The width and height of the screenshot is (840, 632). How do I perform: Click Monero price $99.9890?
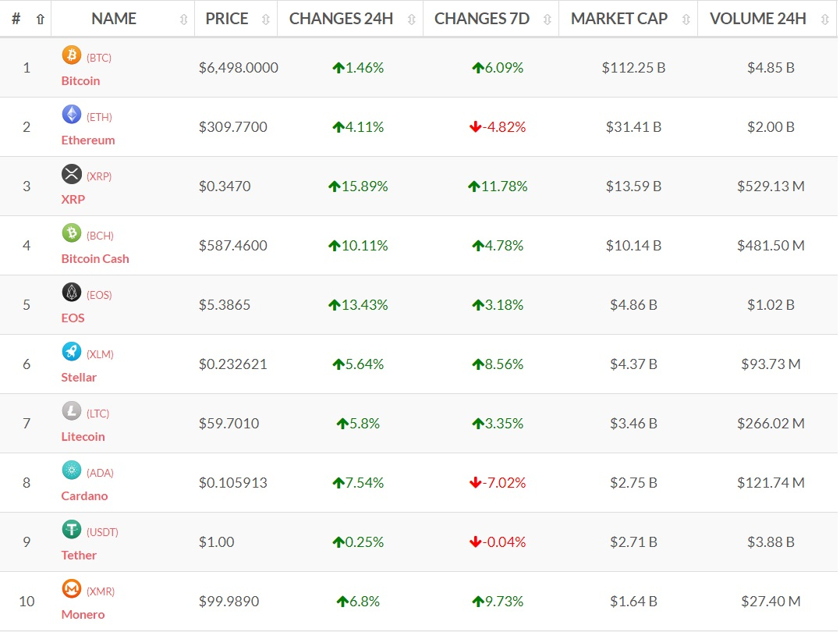229,602
